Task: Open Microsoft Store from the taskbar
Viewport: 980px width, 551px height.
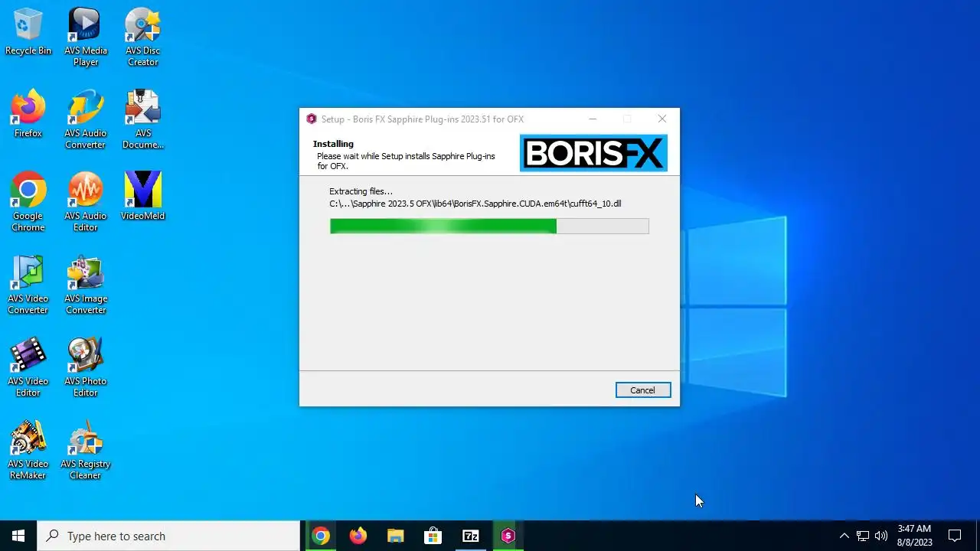Action: [x=433, y=536]
